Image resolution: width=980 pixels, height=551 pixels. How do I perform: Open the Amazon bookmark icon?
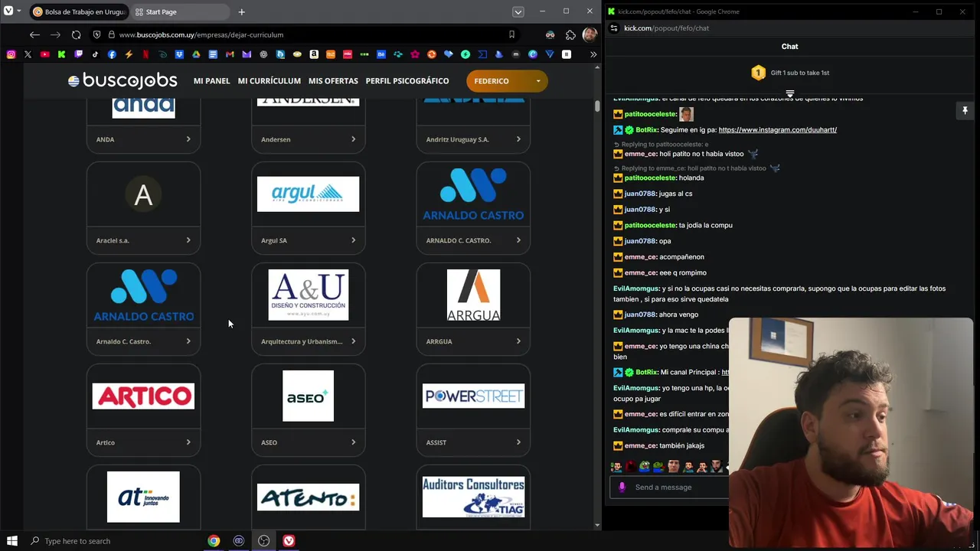click(x=314, y=54)
